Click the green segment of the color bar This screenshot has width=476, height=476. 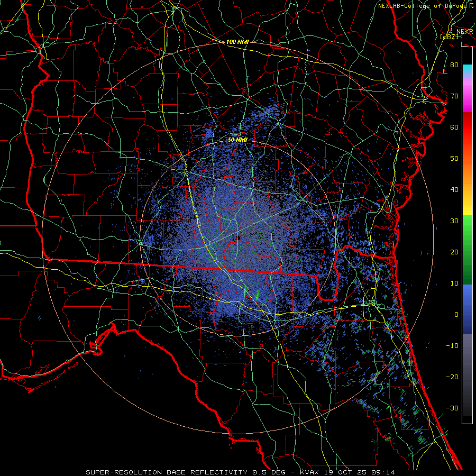pos(467,250)
